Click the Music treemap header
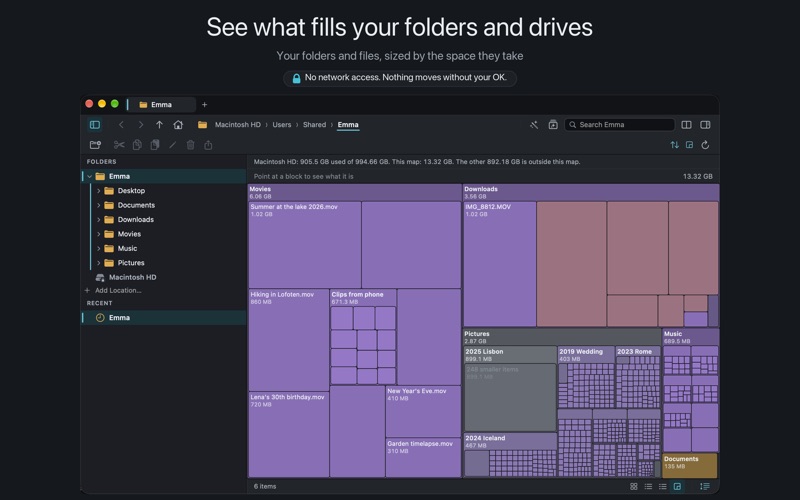Viewport: 800px width, 500px height. (691, 337)
